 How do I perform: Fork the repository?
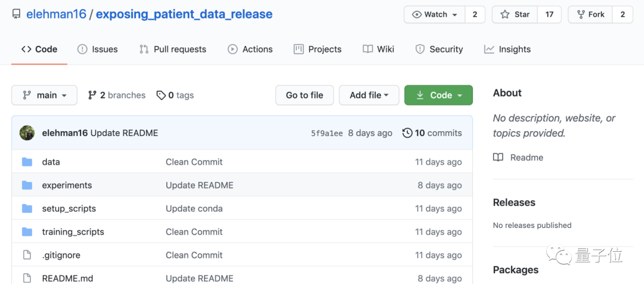click(590, 14)
